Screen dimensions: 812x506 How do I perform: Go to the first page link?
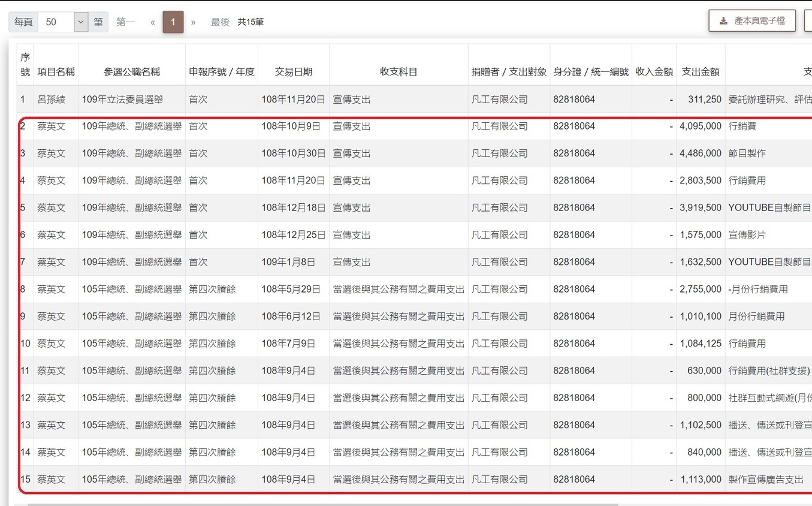pos(125,22)
